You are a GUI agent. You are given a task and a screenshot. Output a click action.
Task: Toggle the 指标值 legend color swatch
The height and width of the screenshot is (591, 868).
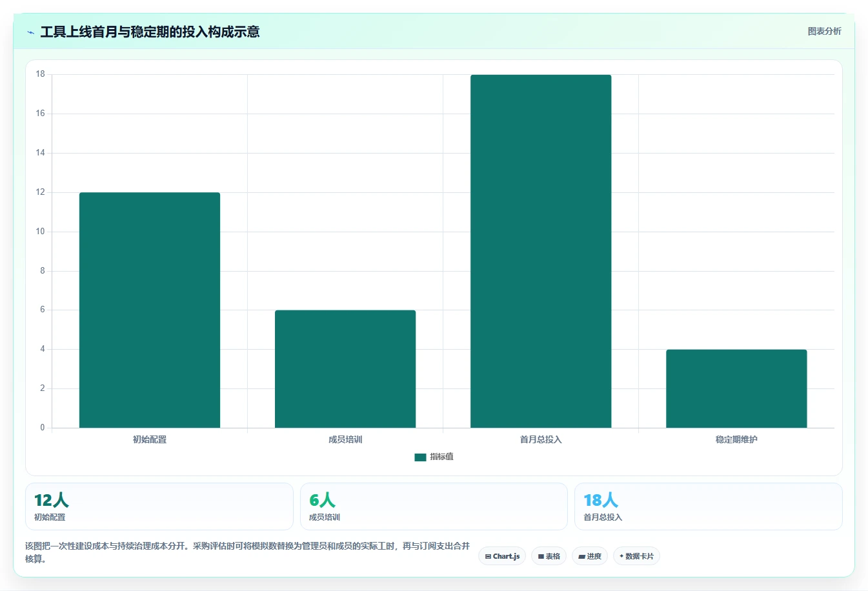420,457
